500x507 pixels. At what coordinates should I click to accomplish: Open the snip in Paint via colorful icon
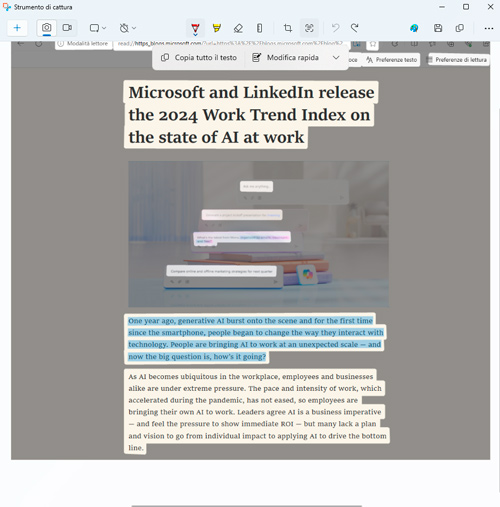pos(414,28)
